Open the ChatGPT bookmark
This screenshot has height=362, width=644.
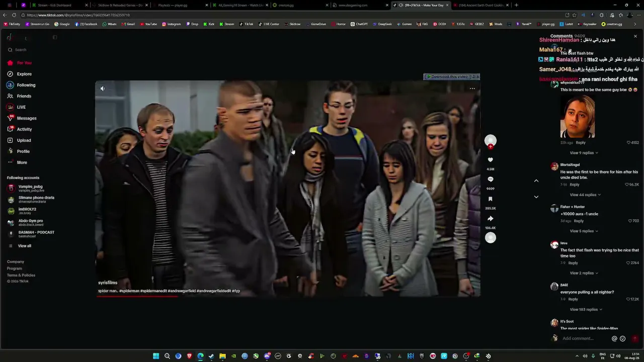tap(359, 24)
